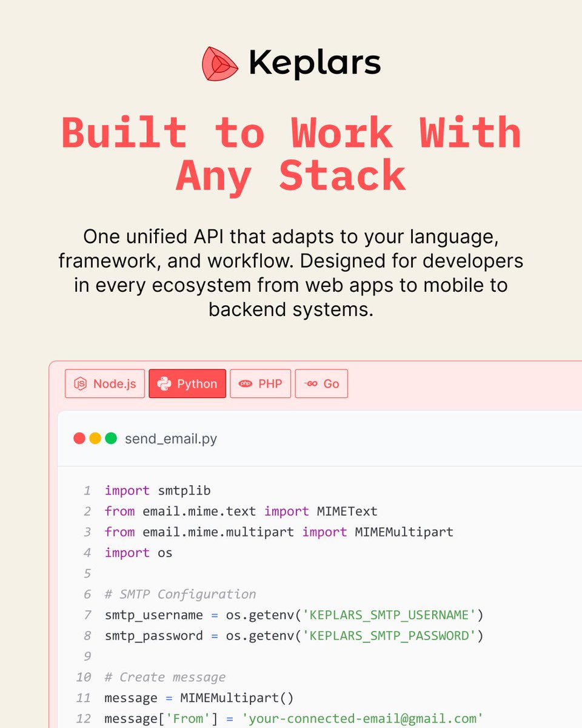582x728 pixels.
Task: Click the 'One unified API' description paragraph
Action: pyautogui.click(x=291, y=272)
